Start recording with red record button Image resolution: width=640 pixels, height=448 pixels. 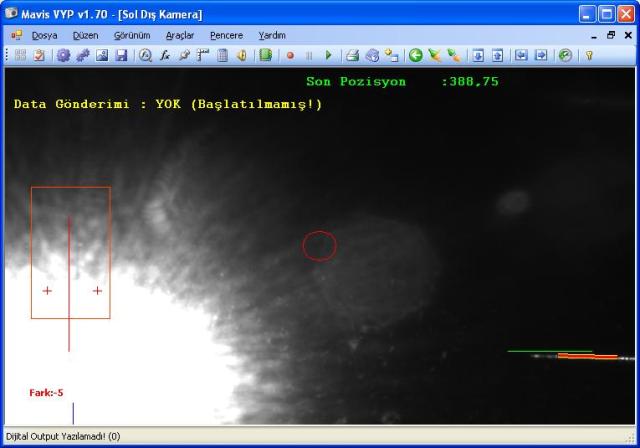[x=290, y=55]
